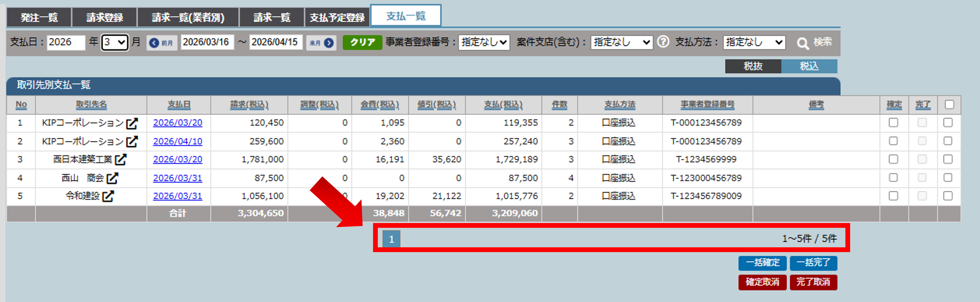Expand the 事業者登録番号 dropdown
Viewport: 980px width, 302px height.
[x=483, y=42]
